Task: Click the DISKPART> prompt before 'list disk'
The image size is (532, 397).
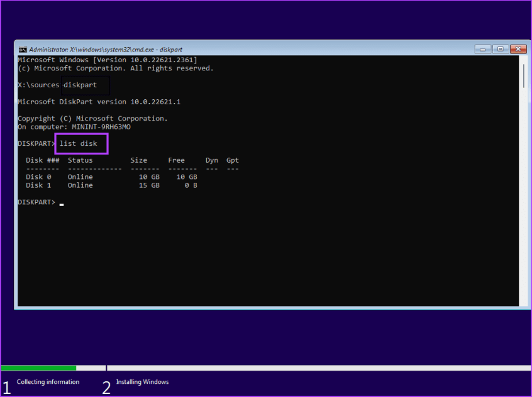Action: tap(36, 143)
